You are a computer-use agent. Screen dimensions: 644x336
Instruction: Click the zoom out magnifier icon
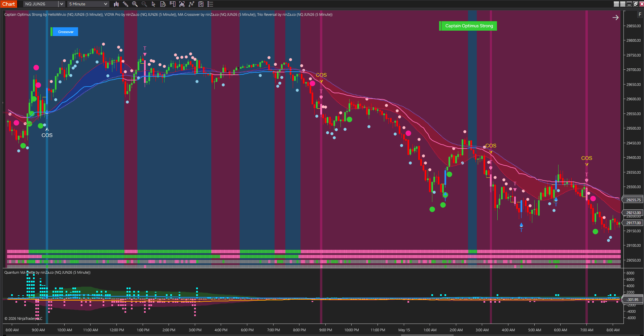[x=144, y=4]
